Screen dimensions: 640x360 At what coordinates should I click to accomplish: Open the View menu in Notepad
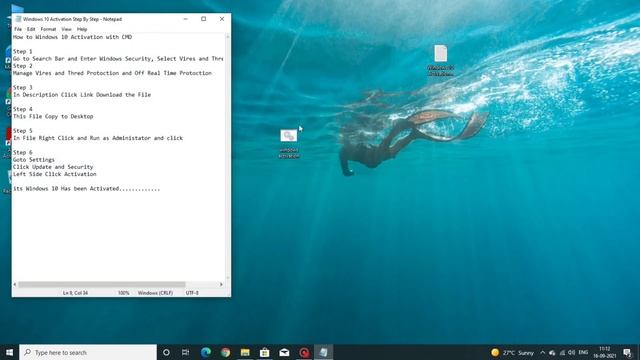pyautogui.click(x=66, y=29)
